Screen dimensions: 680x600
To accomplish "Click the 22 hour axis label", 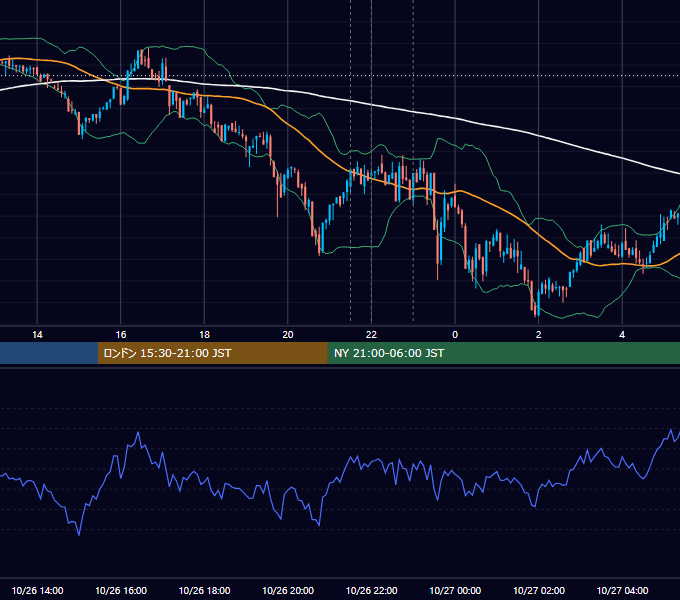I will 371,335.
